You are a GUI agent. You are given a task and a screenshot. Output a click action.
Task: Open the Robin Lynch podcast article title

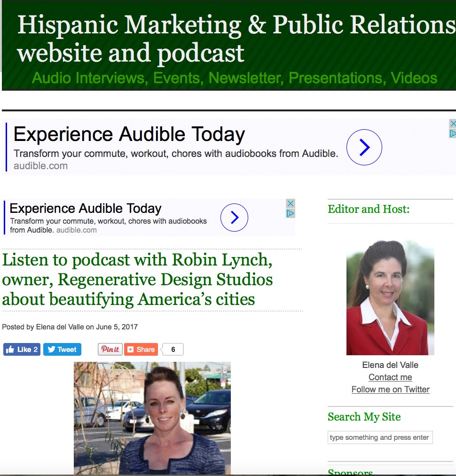(137, 280)
